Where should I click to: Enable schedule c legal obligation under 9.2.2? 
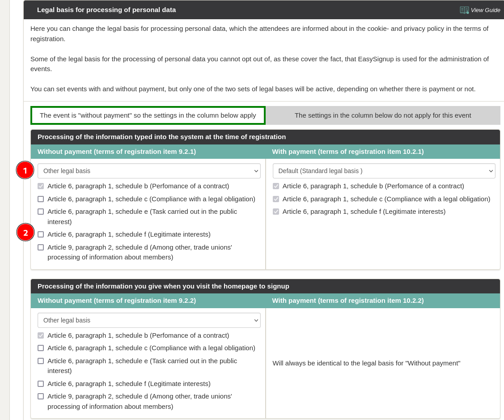tap(41, 348)
